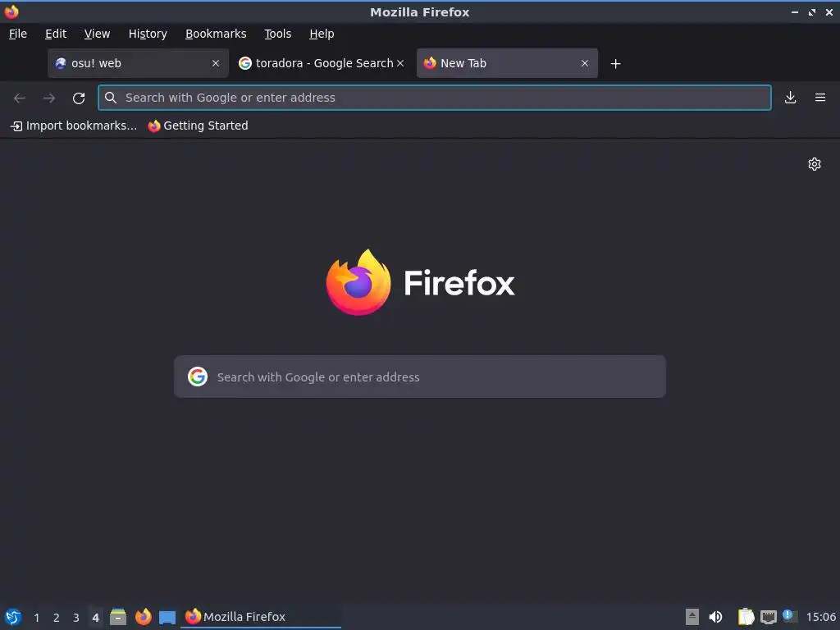Click the 15:06 clock in taskbar
Image resolution: width=840 pixels, height=630 pixels.
coord(820,617)
